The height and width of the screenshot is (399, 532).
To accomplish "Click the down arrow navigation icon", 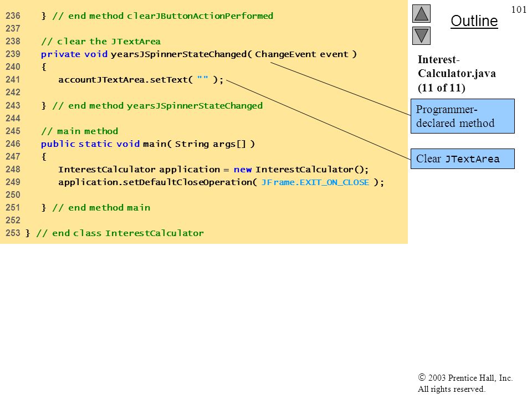I will [421, 35].
